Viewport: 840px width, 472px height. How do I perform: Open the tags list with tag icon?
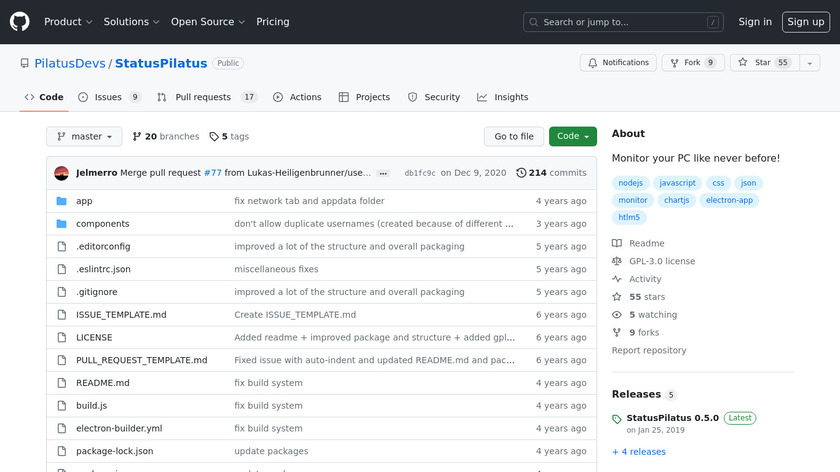213,137
